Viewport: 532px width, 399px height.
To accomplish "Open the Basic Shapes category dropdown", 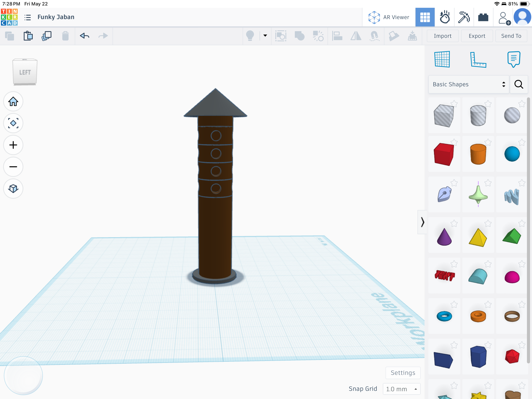I will [469, 84].
